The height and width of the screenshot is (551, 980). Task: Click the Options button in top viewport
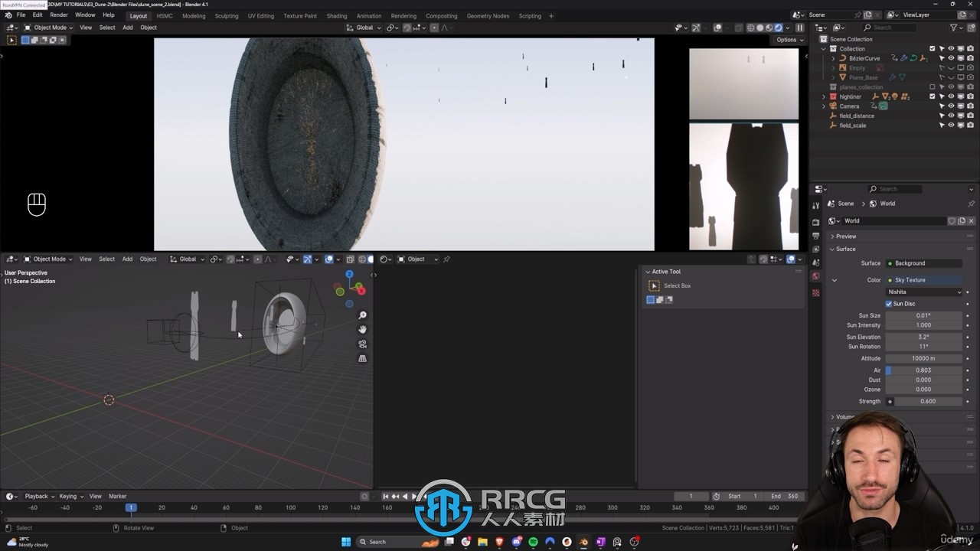click(789, 40)
